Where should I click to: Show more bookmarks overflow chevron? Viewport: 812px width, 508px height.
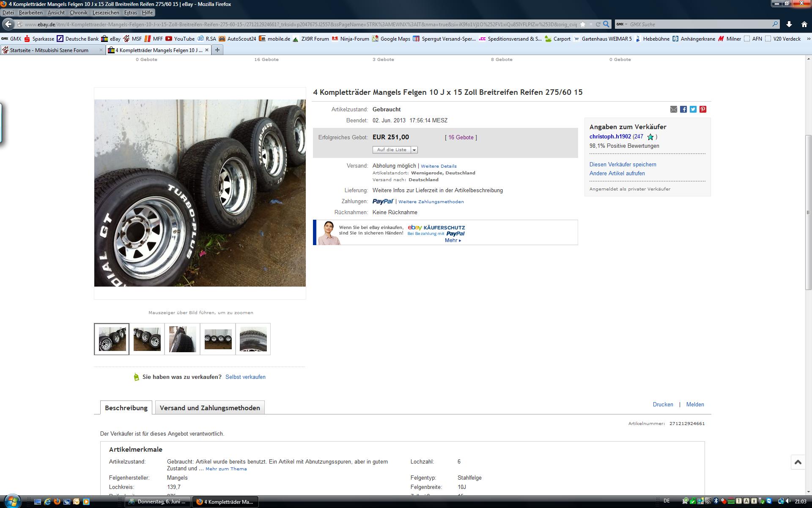808,39
